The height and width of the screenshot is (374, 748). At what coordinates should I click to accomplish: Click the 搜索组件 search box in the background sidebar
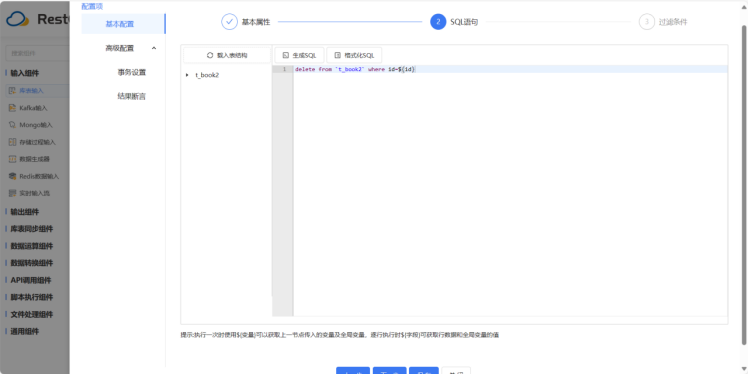click(x=37, y=53)
